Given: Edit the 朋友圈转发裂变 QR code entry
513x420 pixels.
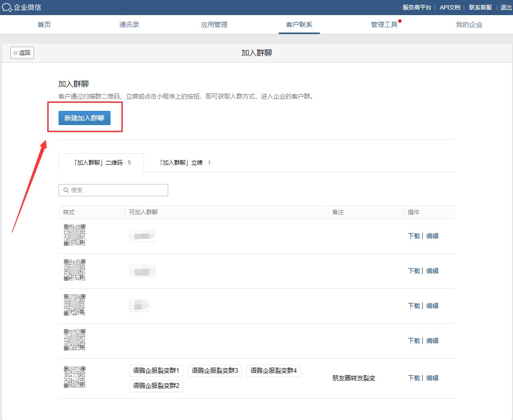Looking at the screenshot, I should click(432, 378).
